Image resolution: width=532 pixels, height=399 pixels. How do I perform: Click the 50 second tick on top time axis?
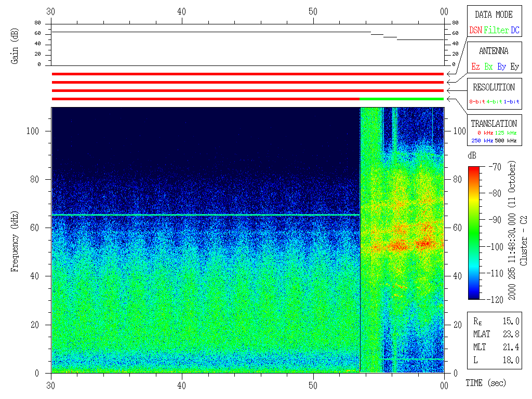313,11
